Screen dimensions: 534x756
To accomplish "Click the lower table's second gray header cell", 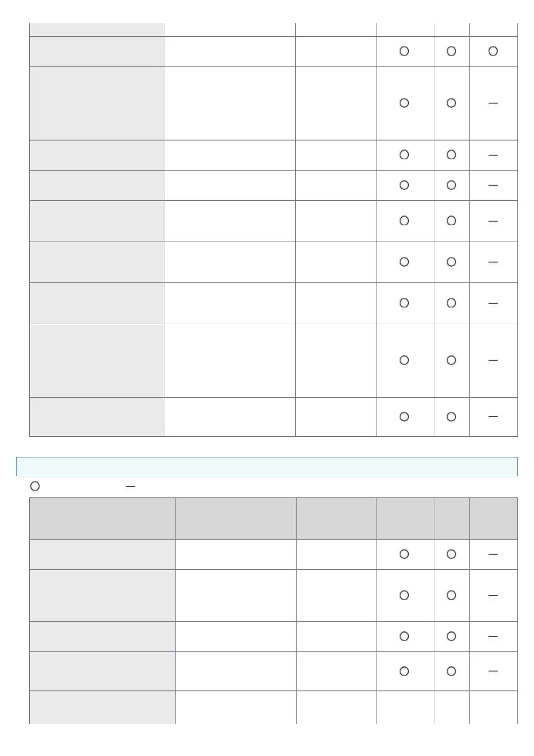I will (236, 519).
